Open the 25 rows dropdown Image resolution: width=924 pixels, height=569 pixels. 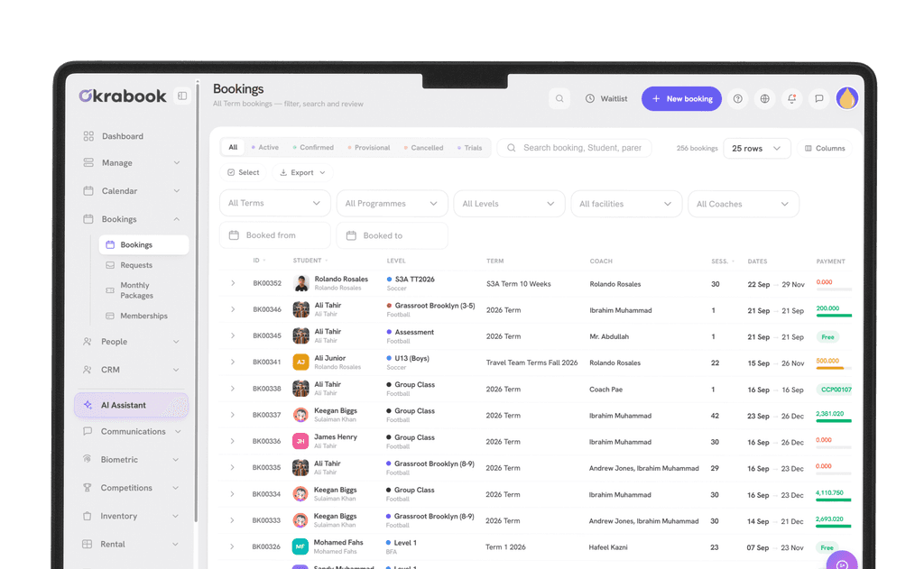(x=757, y=149)
